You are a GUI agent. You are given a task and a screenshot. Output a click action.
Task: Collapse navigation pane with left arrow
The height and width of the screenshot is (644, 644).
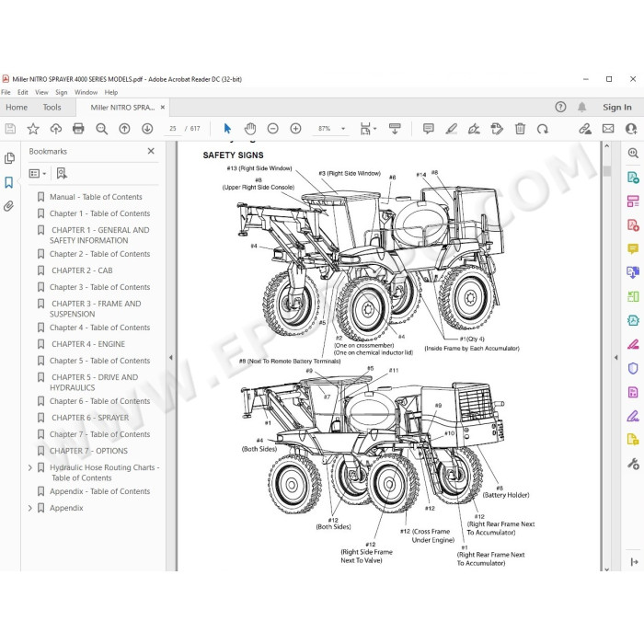point(171,358)
